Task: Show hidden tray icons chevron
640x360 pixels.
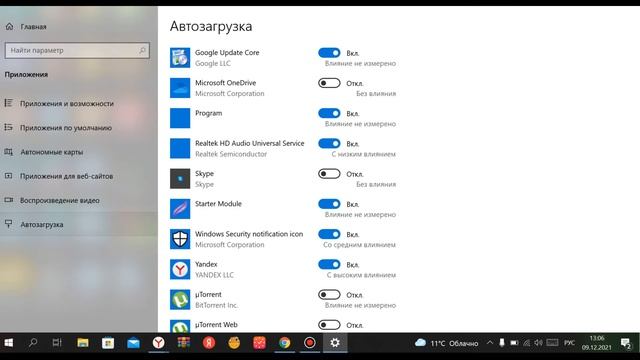Action: [490, 343]
